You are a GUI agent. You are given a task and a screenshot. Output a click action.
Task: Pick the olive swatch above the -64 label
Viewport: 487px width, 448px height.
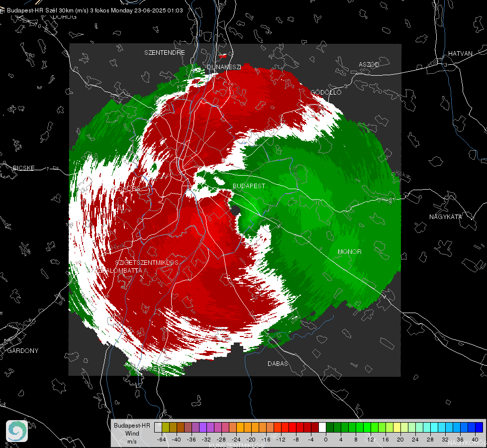pyautogui.click(x=165, y=427)
